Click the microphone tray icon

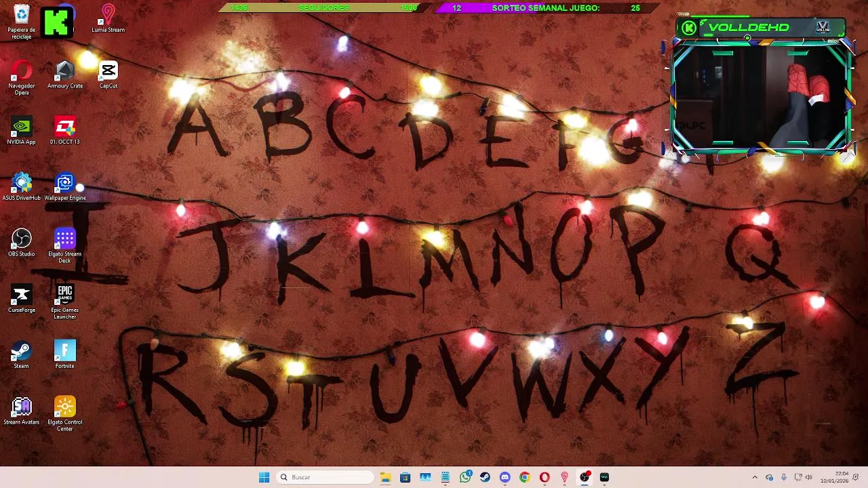click(783, 477)
